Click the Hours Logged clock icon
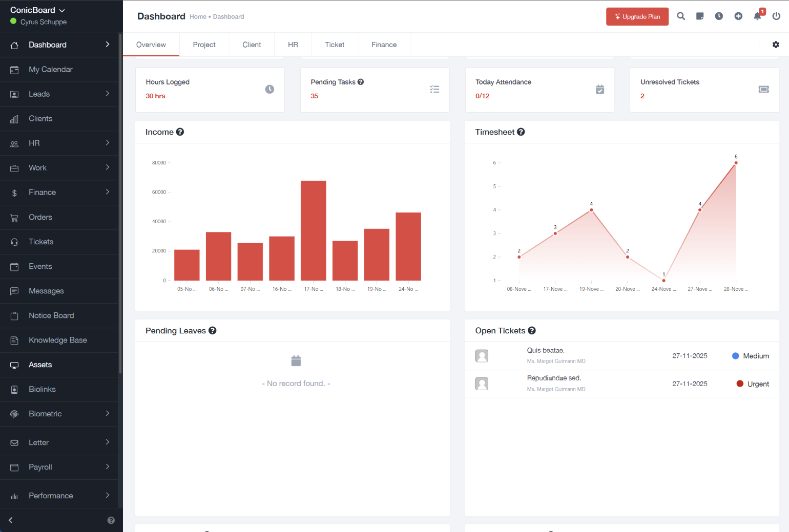 click(269, 89)
